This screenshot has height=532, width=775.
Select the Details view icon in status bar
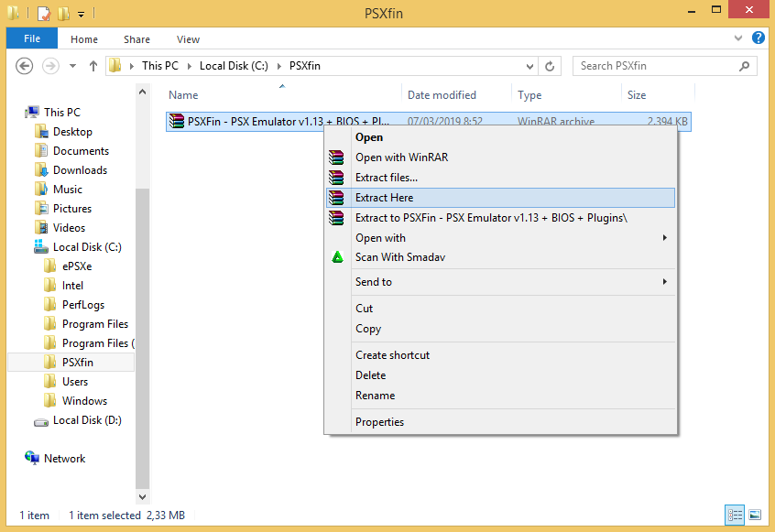click(736, 515)
